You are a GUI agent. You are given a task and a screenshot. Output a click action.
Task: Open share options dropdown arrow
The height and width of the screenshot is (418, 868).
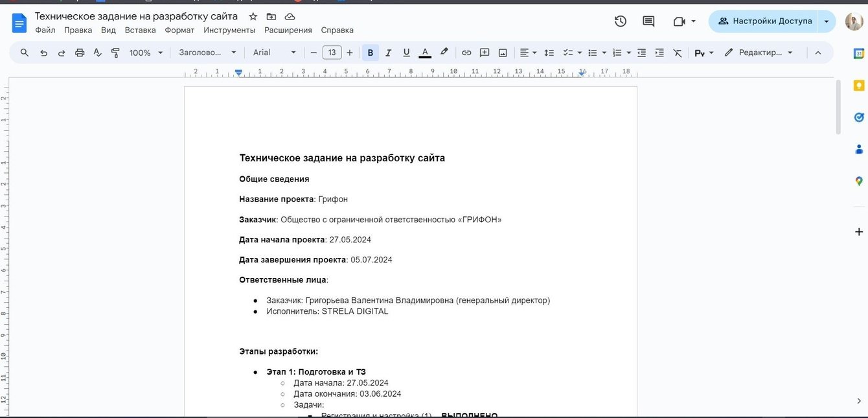click(x=826, y=21)
